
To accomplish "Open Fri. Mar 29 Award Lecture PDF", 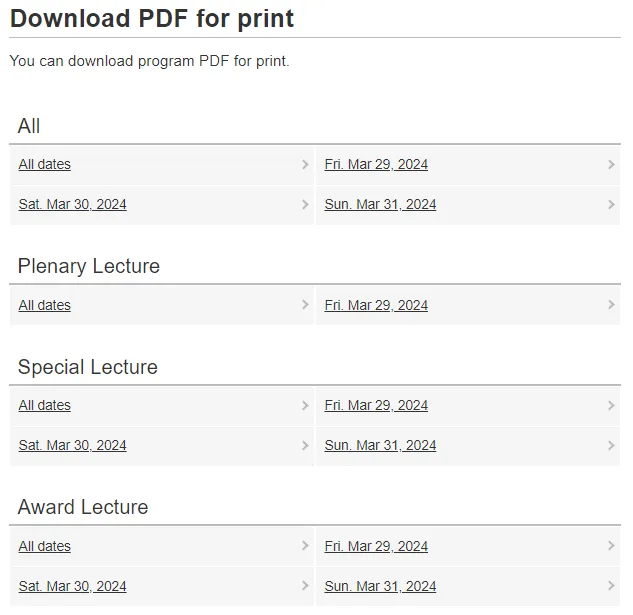I will 376,547.
